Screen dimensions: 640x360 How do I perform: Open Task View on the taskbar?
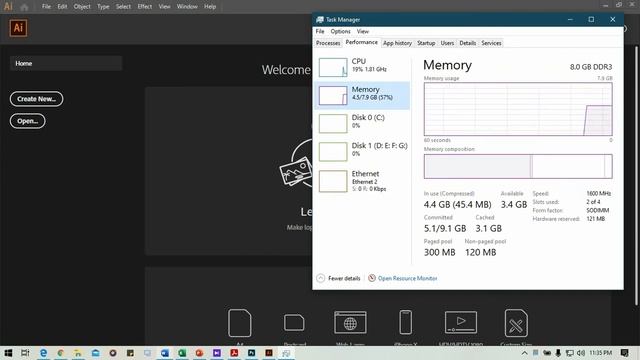click(x=25, y=353)
